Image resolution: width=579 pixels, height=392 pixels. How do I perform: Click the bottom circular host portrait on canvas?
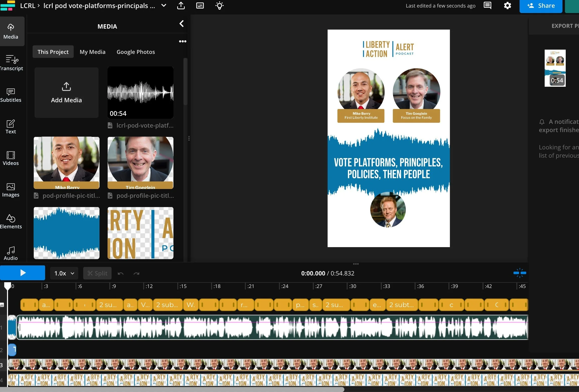click(x=388, y=210)
